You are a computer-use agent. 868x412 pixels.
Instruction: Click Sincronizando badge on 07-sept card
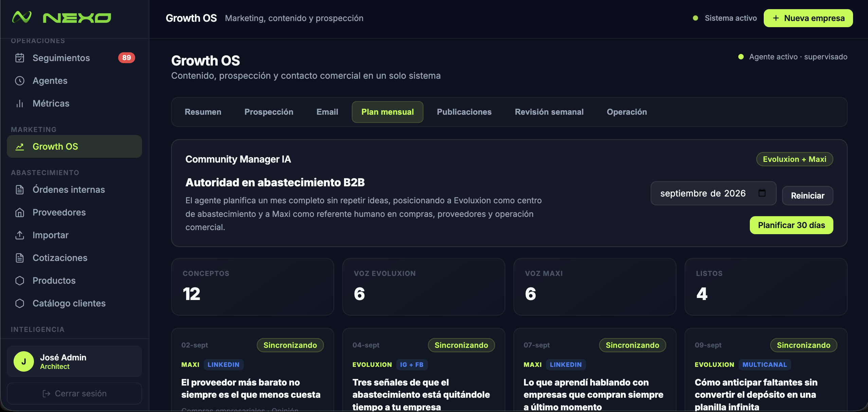pyautogui.click(x=633, y=345)
